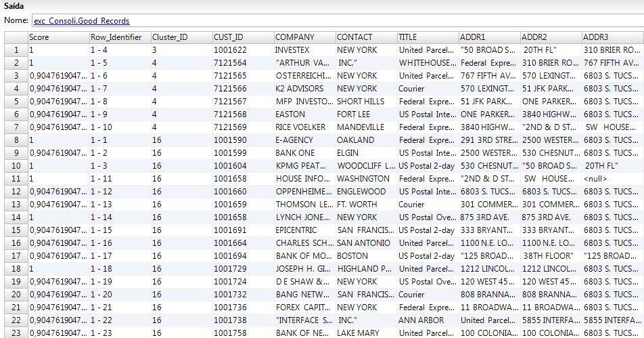This screenshot has height=338, width=644.
Task: Click title cell Courier in row 4
Action: [x=428, y=89]
